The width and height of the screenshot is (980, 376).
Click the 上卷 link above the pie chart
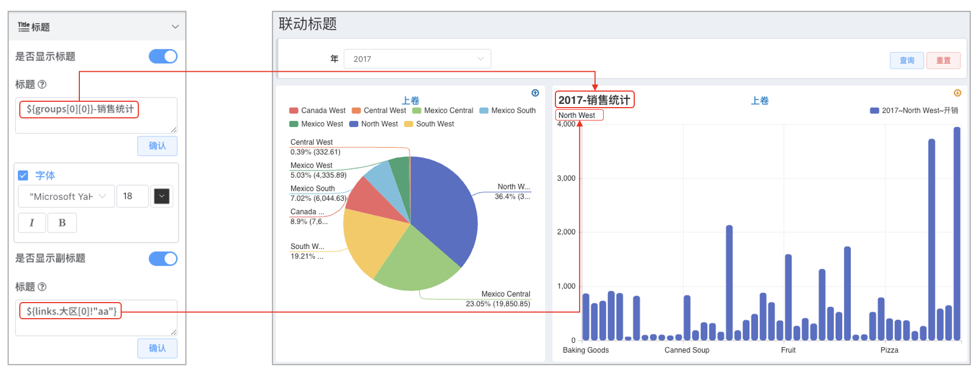coord(411,100)
